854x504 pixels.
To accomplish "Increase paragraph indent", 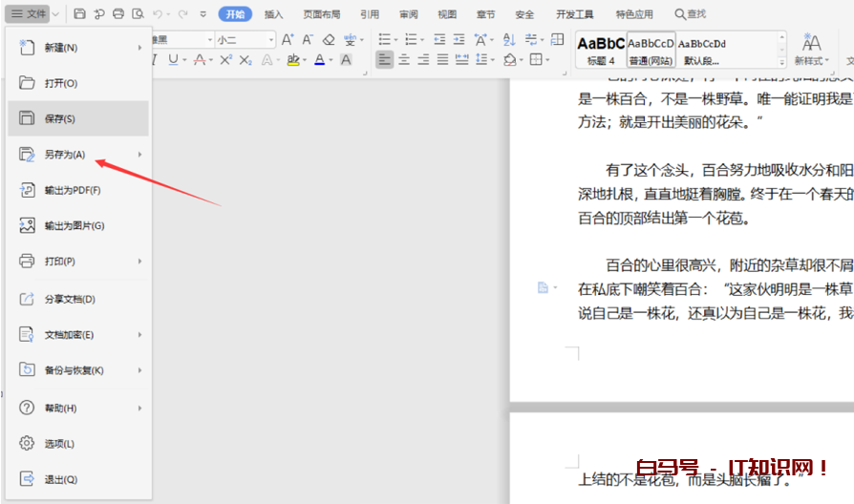I will point(459,39).
